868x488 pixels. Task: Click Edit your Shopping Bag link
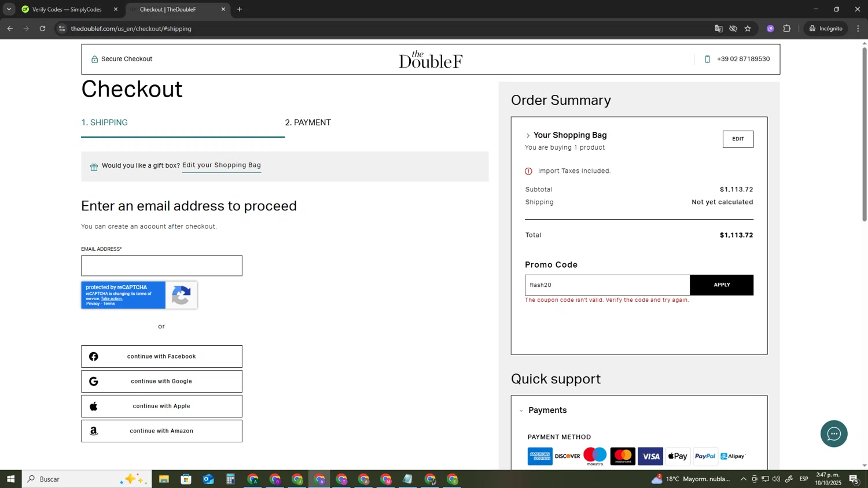pyautogui.click(x=222, y=165)
